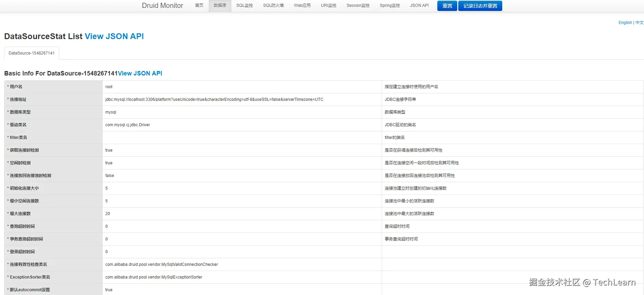
Task: Click the 连接池建立时创建的初始化连接数 description
Action: pyautogui.click(x=416, y=188)
